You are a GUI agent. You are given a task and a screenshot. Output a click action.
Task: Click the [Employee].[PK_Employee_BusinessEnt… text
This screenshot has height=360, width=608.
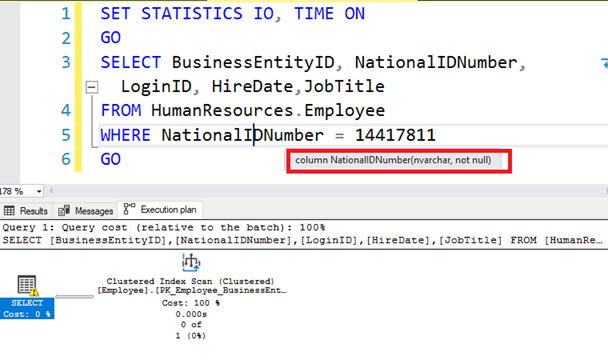click(192, 291)
